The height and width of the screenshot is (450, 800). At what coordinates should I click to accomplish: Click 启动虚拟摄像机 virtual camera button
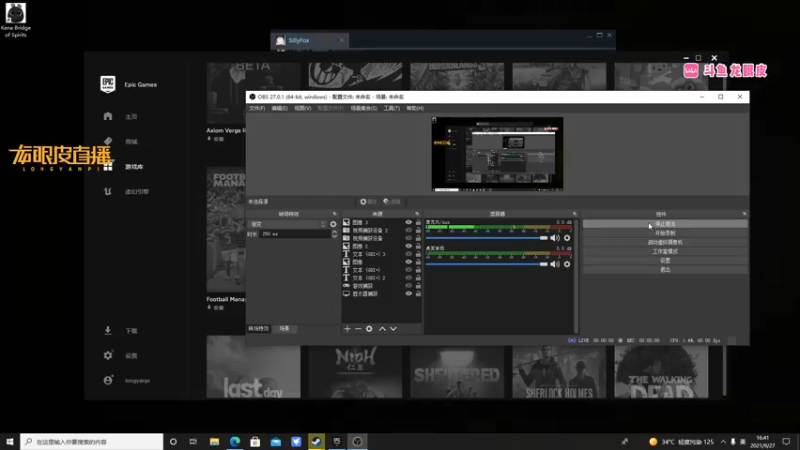(x=665, y=242)
